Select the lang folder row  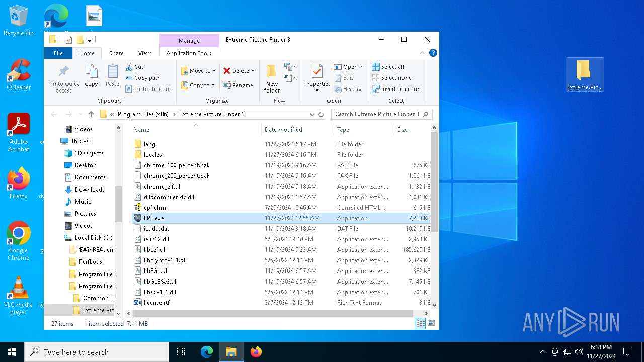point(281,144)
